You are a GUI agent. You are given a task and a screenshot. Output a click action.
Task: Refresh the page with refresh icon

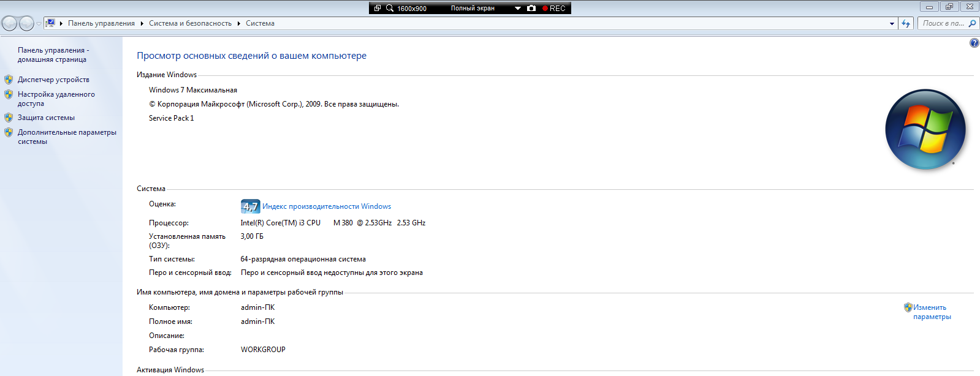click(x=906, y=24)
